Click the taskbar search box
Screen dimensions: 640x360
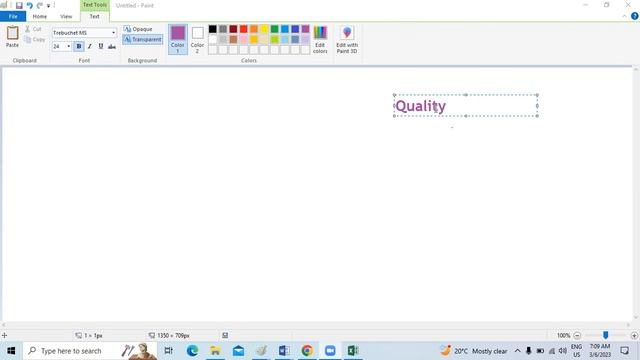90,351
